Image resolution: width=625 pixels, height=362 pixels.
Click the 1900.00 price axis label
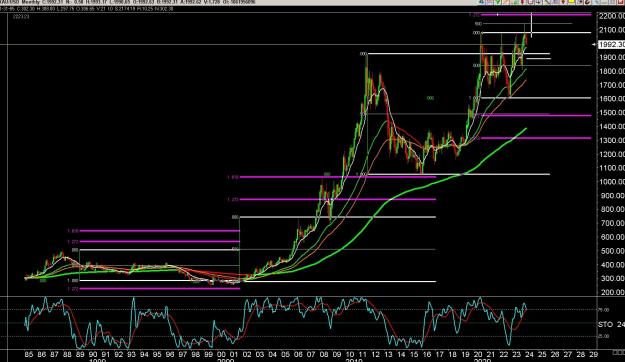pos(611,57)
